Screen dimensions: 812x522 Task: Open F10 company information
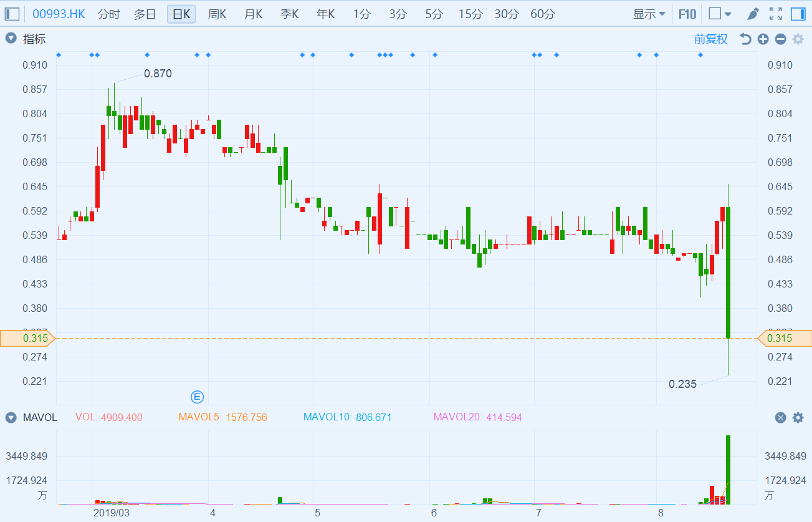point(687,14)
